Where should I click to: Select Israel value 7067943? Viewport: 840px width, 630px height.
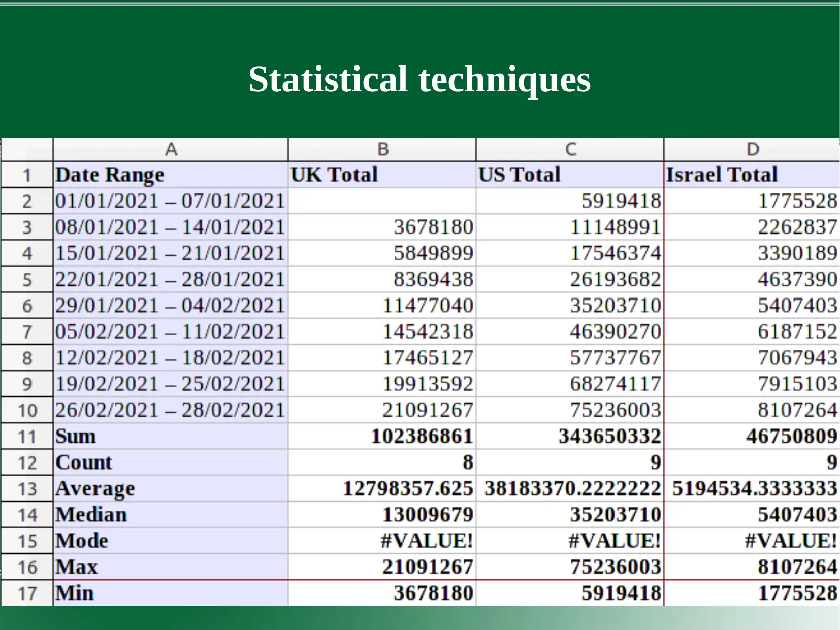[x=752, y=358]
